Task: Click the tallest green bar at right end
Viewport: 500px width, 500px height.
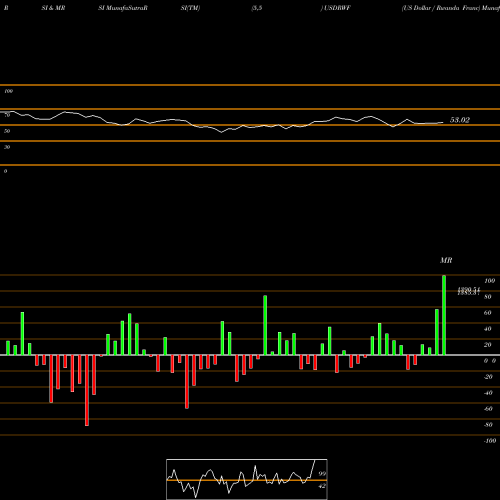Action: tap(444, 315)
